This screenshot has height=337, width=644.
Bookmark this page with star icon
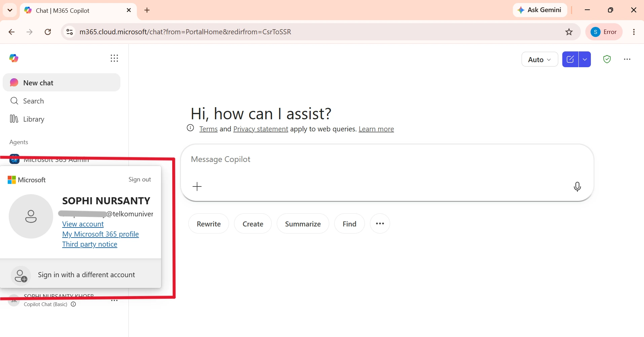click(569, 32)
